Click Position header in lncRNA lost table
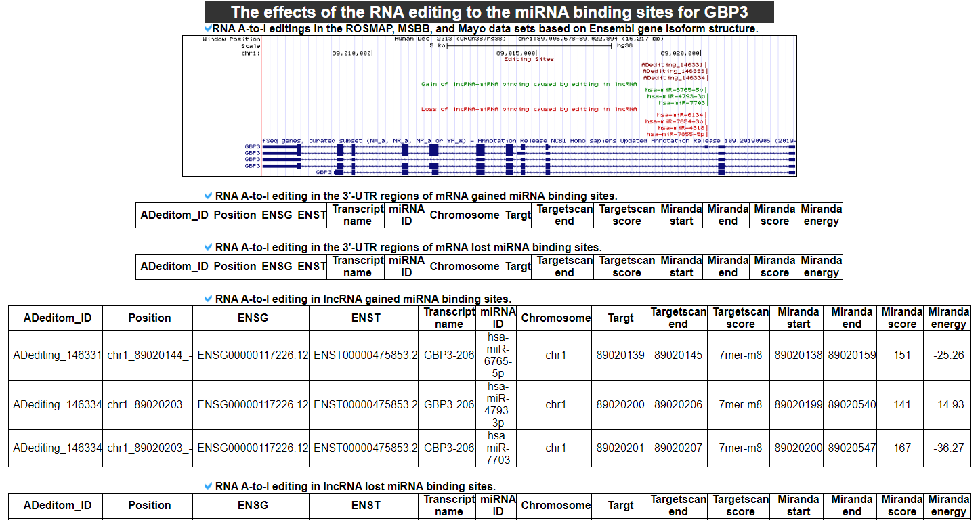 [150, 505]
